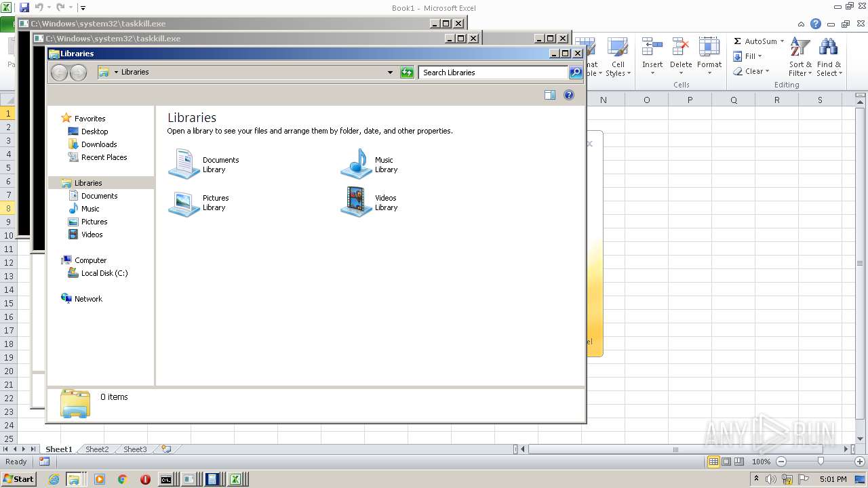The width and height of the screenshot is (868, 488).
Task: Select column O header in Excel
Action: pyautogui.click(x=646, y=100)
